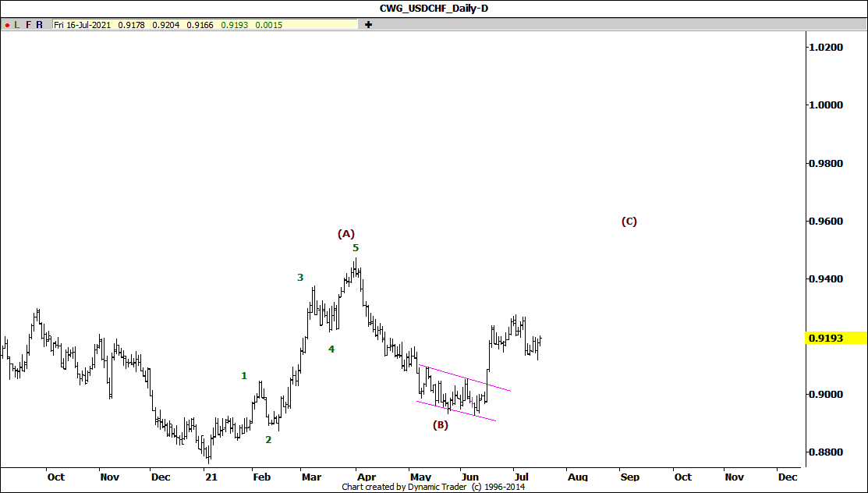Click the Apr time axis label
This screenshot has height=493, width=868.
[x=367, y=477]
